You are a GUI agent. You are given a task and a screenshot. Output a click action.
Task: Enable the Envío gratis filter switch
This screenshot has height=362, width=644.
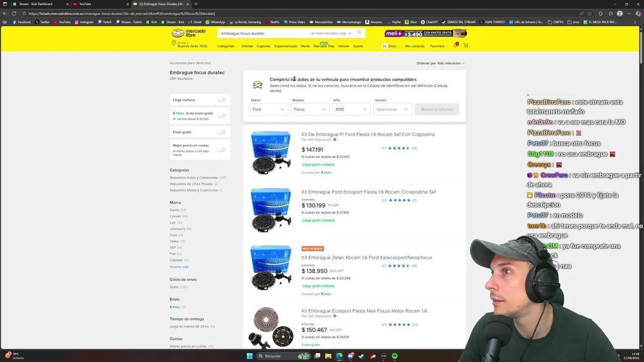point(221,132)
